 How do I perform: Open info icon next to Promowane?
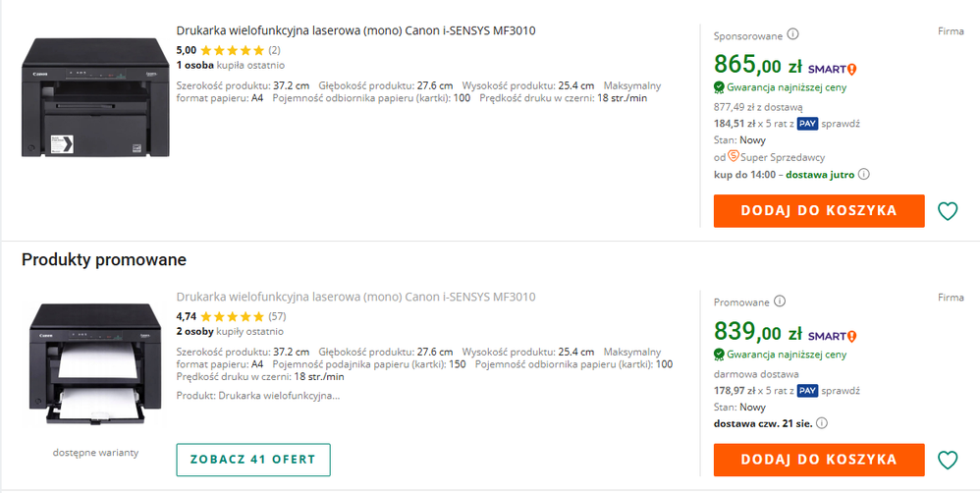point(779,301)
